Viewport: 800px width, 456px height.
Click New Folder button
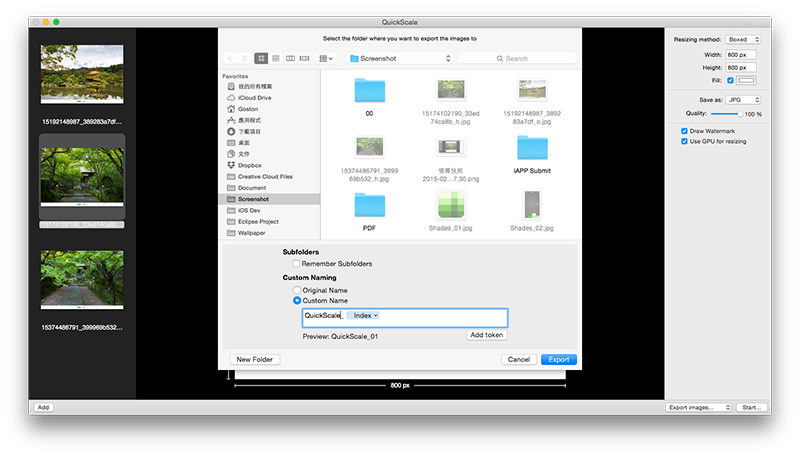coord(255,360)
